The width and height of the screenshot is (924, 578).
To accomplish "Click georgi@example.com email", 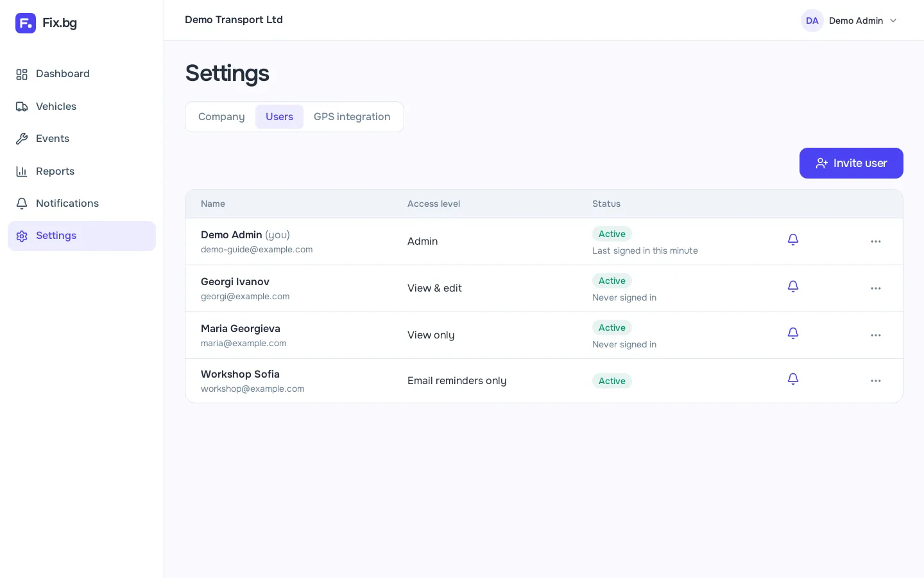I will 245,297.
